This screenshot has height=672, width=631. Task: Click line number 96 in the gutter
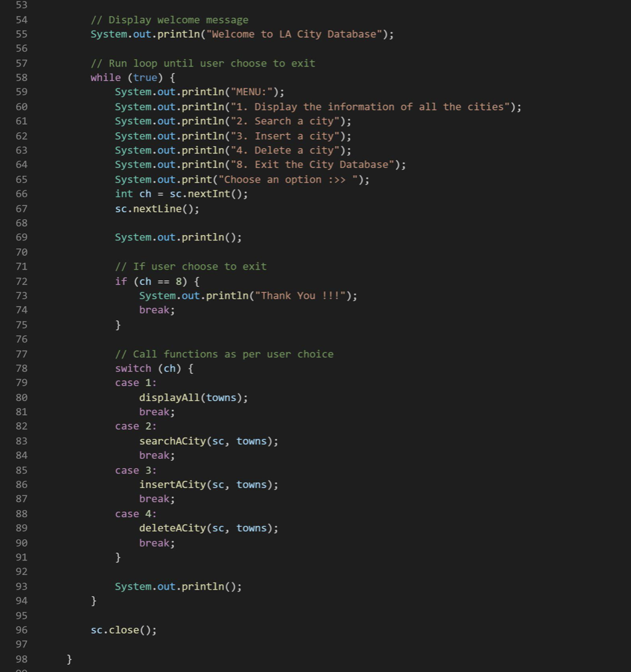click(21, 630)
